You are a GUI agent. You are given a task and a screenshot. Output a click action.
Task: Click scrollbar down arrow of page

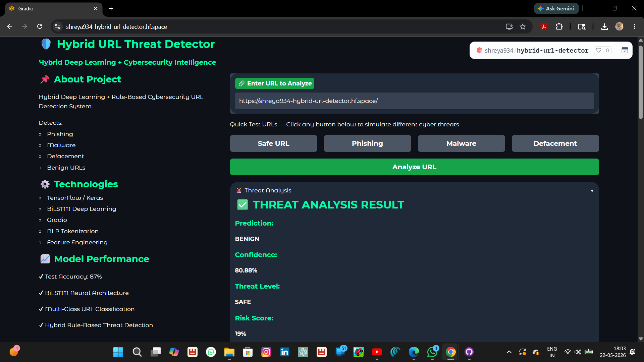pos(641,339)
